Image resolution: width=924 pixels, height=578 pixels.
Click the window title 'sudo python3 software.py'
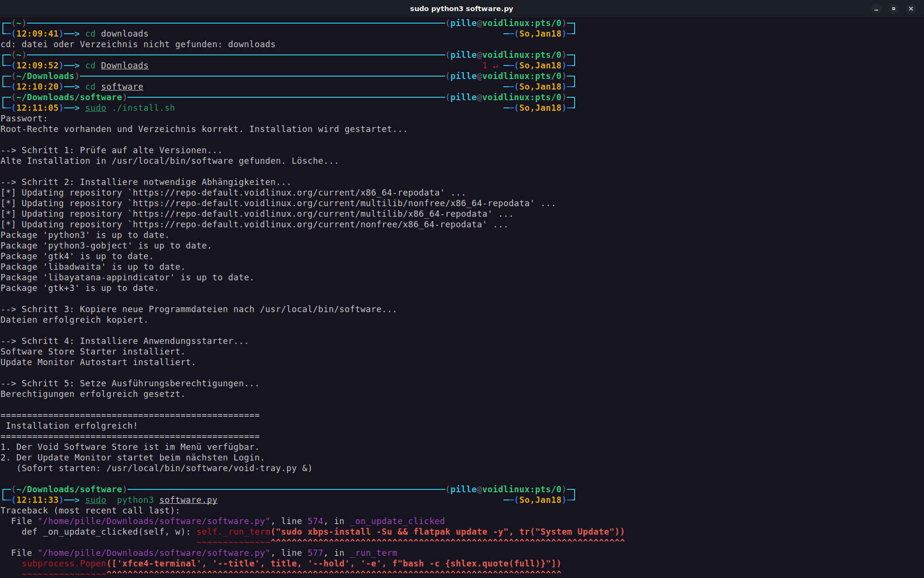click(x=461, y=9)
